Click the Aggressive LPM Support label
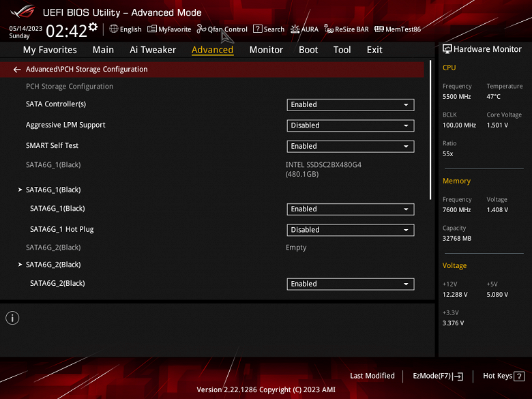 coord(65,125)
